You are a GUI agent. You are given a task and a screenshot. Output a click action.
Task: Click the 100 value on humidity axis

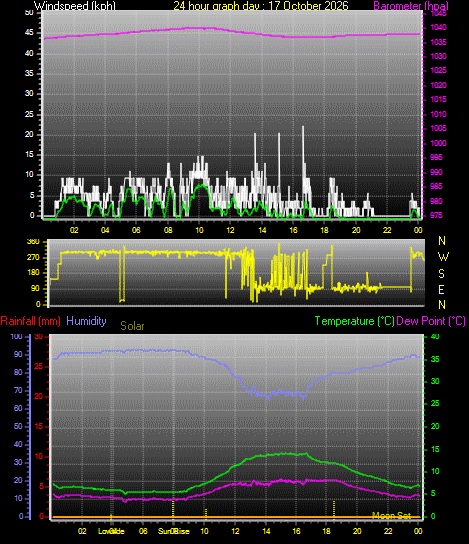click(16, 336)
